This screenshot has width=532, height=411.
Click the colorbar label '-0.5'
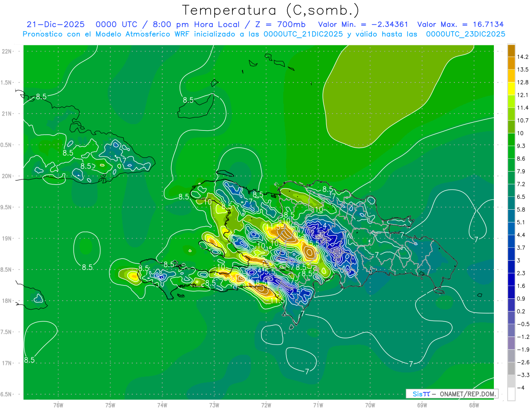[x=523, y=324]
